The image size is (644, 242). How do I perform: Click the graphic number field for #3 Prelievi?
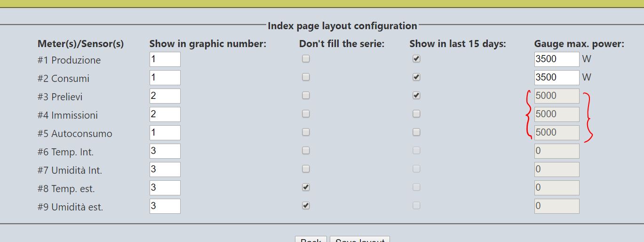[x=165, y=96]
